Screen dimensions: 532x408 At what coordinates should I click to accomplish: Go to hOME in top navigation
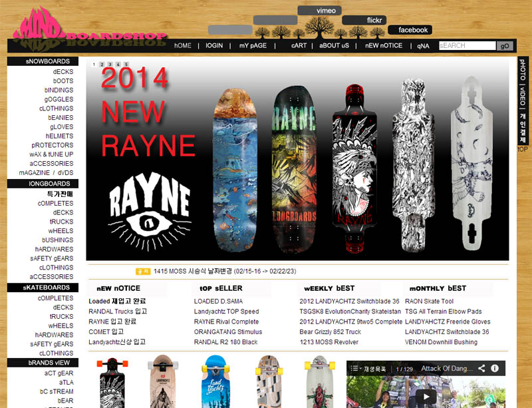[183, 45]
